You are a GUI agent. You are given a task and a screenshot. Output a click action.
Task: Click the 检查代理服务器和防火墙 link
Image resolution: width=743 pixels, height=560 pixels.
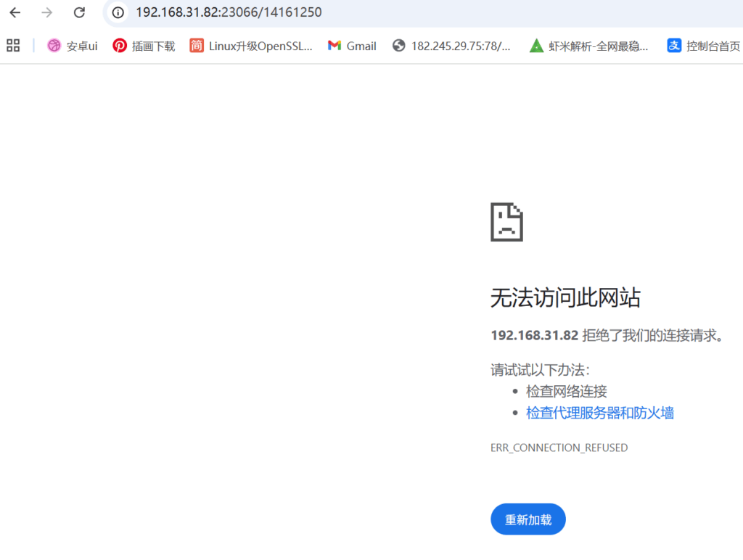click(599, 412)
